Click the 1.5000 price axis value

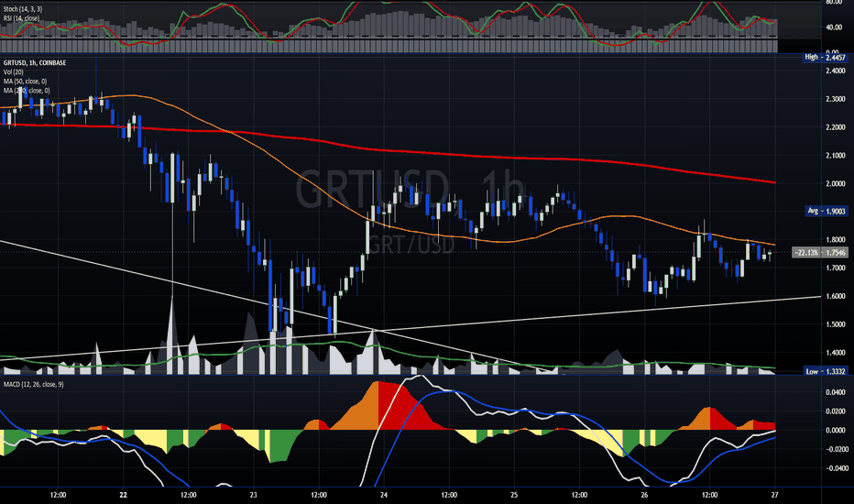[836, 324]
